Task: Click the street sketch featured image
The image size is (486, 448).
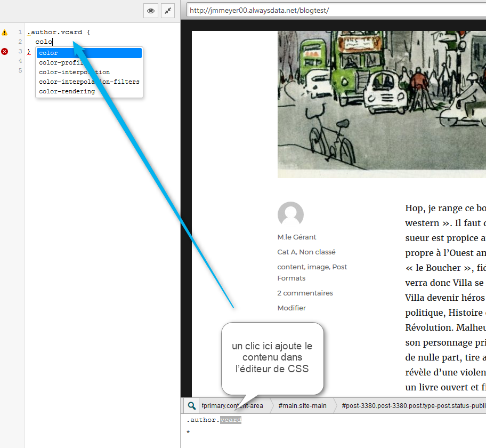Action: pos(382,104)
